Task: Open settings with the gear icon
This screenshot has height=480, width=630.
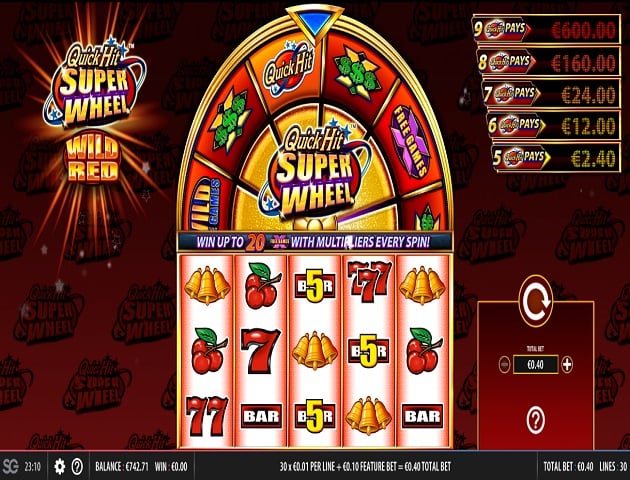Action: tap(59, 466)
